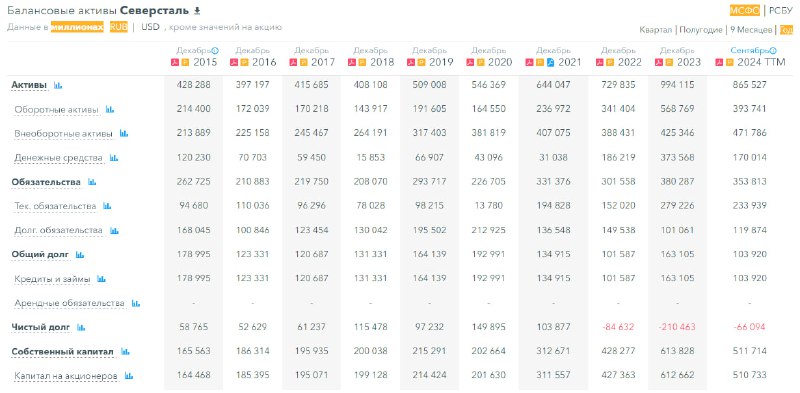This screenshot has width=800, height=393.
Task: Click the миллионах units selector
Action: pyautogui.click(x=77, y=27)
